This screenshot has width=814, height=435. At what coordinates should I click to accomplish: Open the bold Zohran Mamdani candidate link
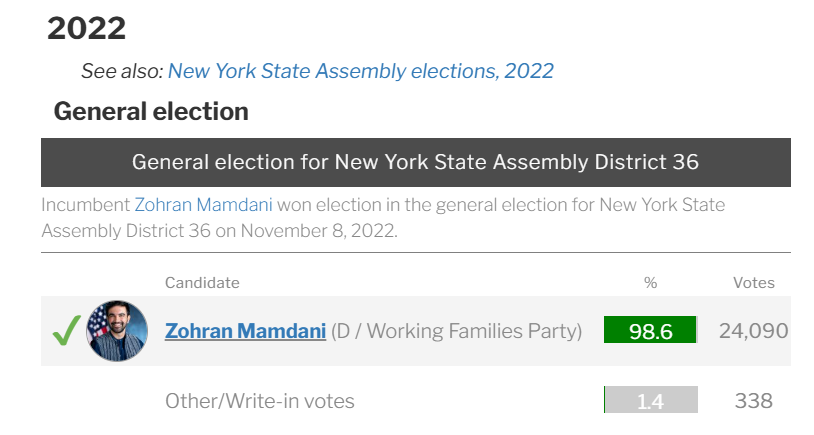click(245, 331)
